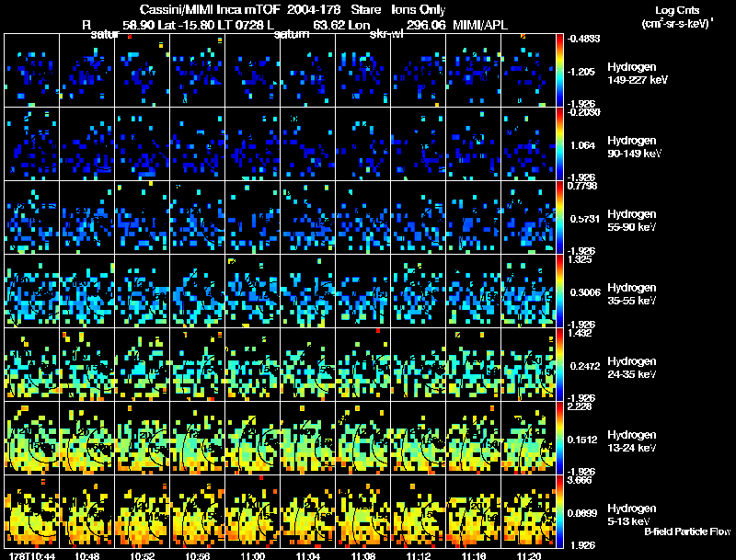The width and height of the screenshot is (736, 560).
Task: Click the L-shell value 63.62
Action: 328,25
